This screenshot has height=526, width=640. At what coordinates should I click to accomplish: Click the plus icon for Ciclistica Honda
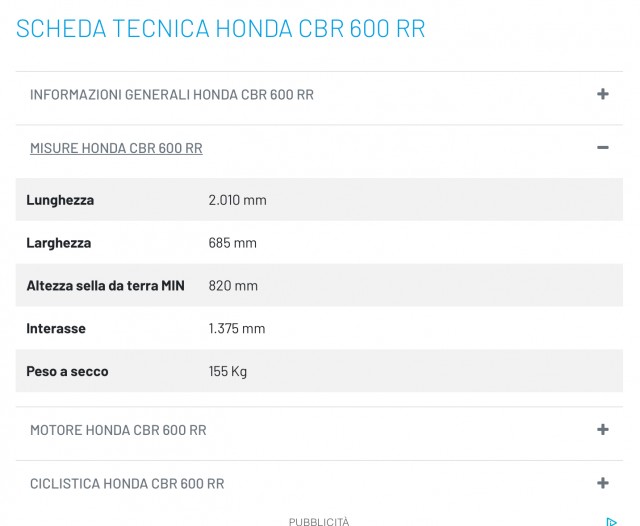click(x=602, y=484)
